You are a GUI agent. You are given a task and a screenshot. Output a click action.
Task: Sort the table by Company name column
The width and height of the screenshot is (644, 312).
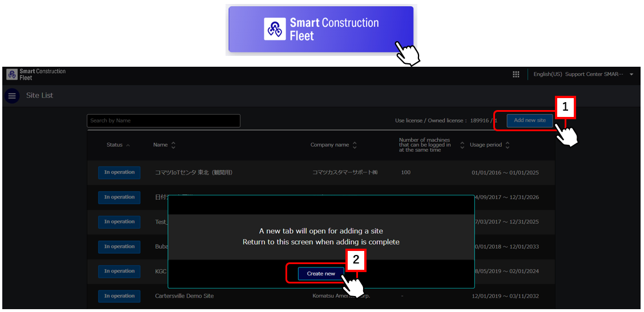click(x=333, y=145)
